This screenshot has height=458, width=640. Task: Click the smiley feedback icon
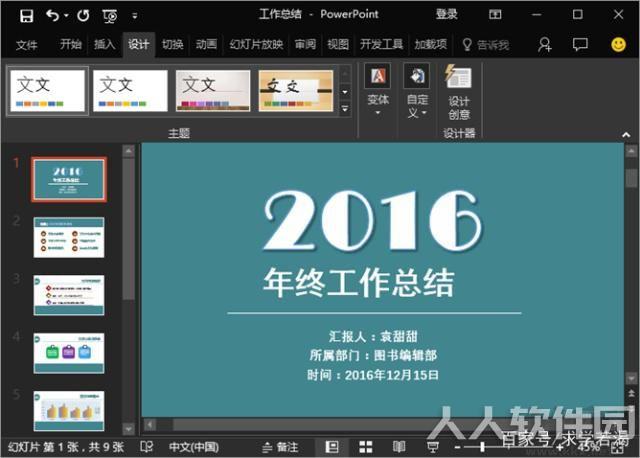(x=618, y=44)
